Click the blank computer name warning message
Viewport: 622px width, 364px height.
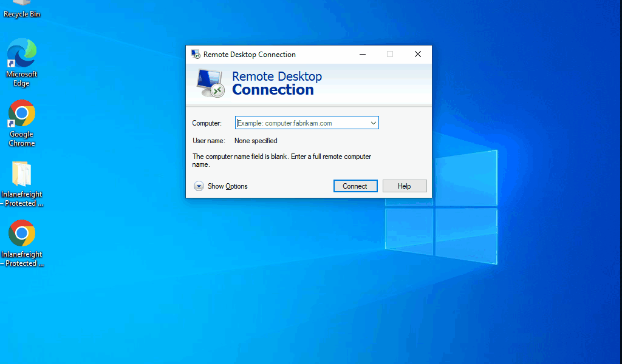point(281,159)
